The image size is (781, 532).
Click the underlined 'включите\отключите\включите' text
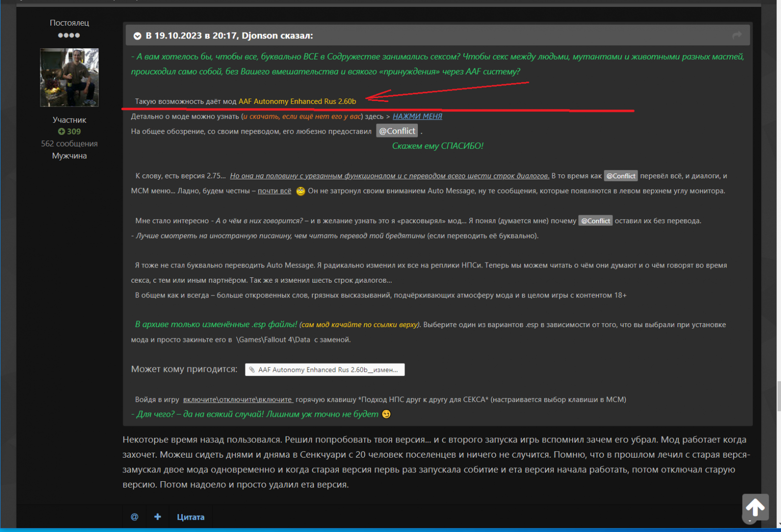pos(238,399)
